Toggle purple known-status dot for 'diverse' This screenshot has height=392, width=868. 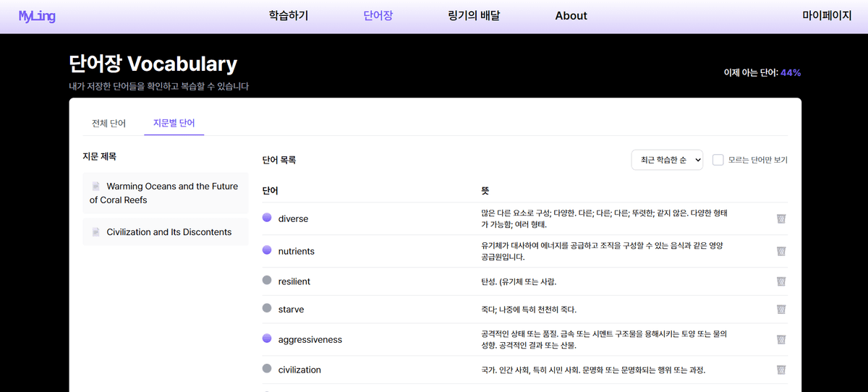click(x=267, y=218)
